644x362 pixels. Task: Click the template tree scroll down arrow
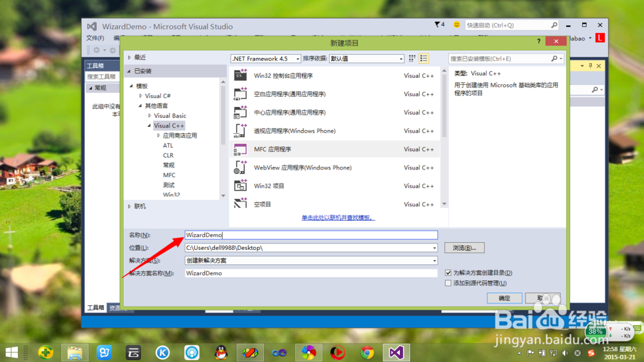[223, 196]
